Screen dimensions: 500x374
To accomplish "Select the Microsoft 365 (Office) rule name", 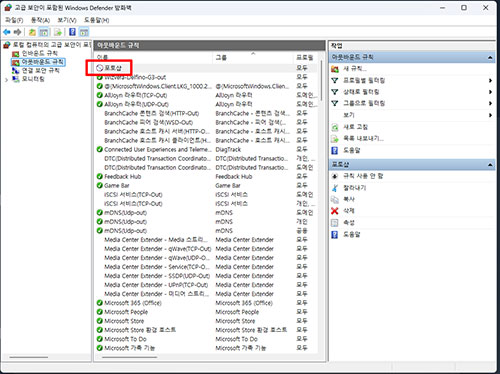I will 133,303.
